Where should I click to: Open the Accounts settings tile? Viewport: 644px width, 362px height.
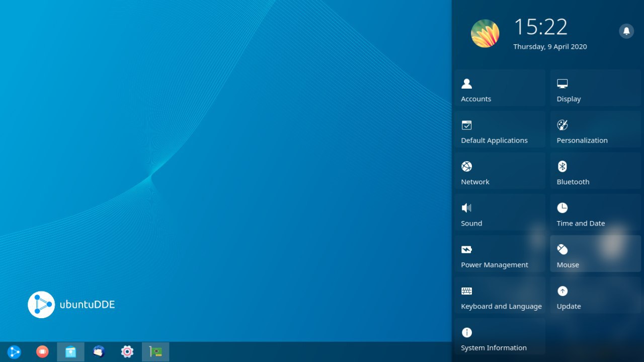(x=500, y=88)
